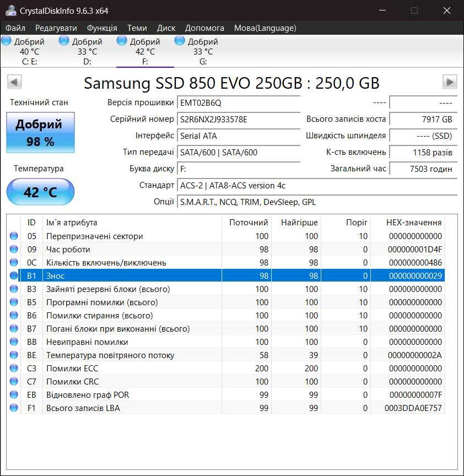Click status dot of attribute C7
Viewport: 464px width, 476px height.
(x=14, y=381)
